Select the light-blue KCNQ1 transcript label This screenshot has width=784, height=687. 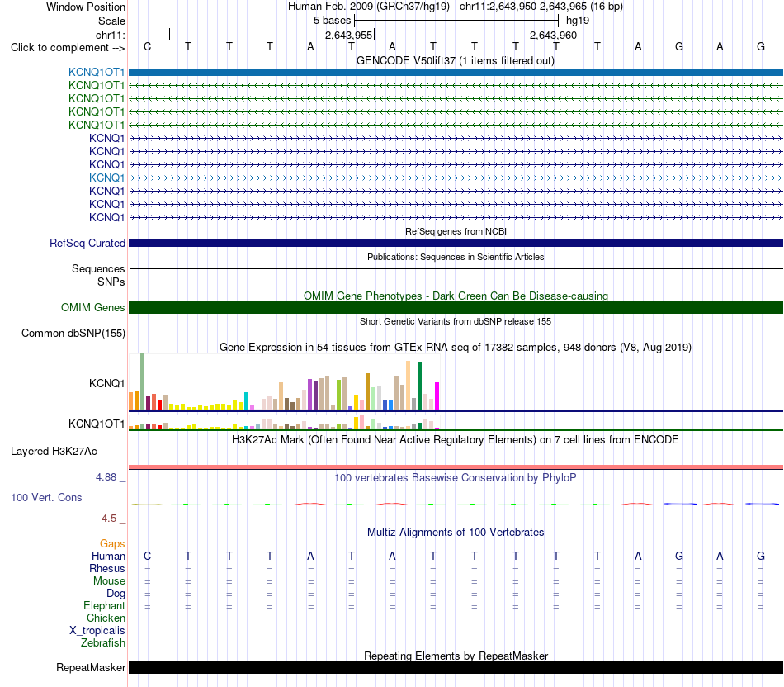click(x=107, y=178)
